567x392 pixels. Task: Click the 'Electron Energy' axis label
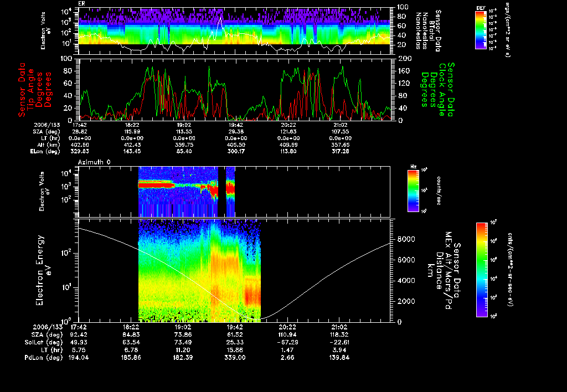(x=40, y=270)
